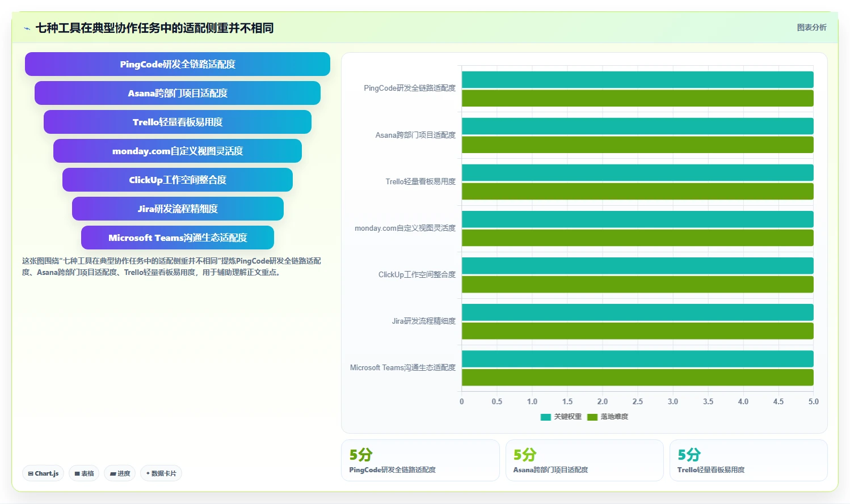The width and height of the screenshot is (850, 504).
Task: Click the x-axis tick value 4.0
Action: click(743, 401)
